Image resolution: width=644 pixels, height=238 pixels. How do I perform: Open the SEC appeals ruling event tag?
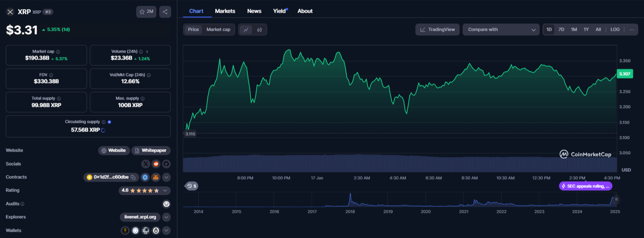tap(586, 186)
